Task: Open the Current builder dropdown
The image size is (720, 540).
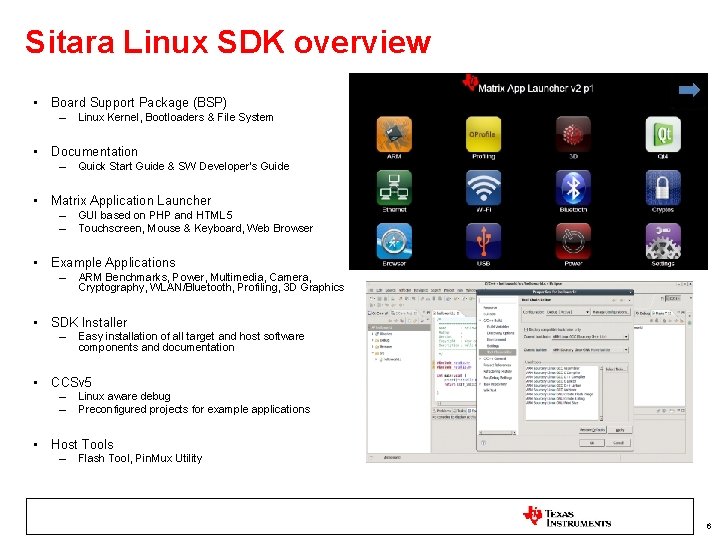Action: 590,350
